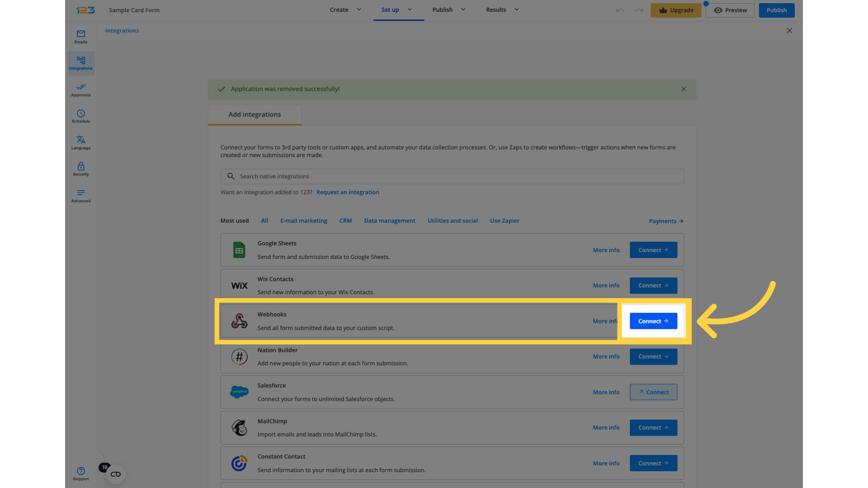Click the redo arrow icon
The image size is (868, 488).
click(639, 10)
